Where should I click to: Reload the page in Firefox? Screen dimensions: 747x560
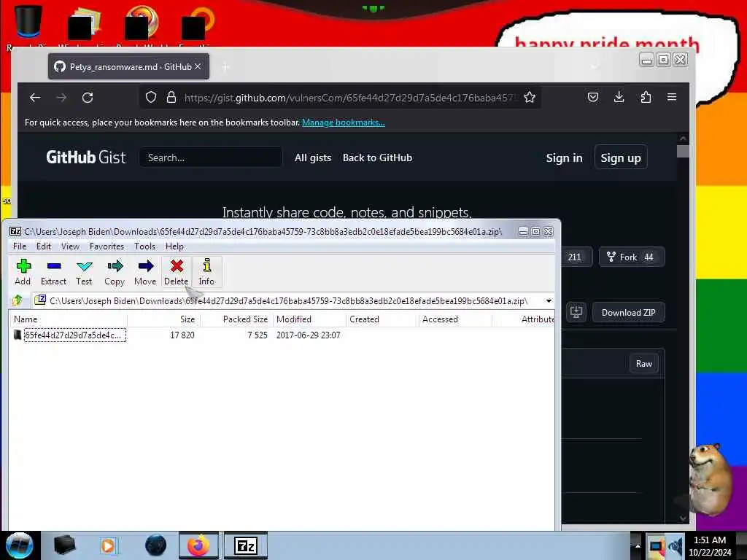88,98
